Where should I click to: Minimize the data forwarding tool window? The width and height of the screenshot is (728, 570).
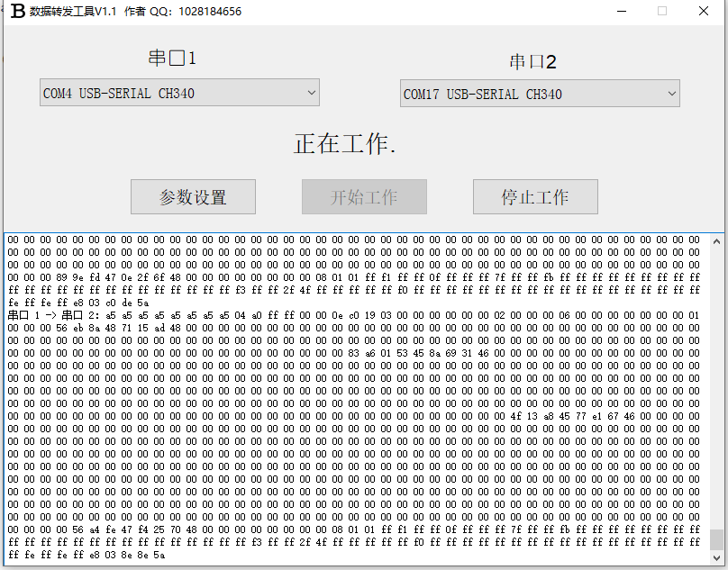pos(623,11)
